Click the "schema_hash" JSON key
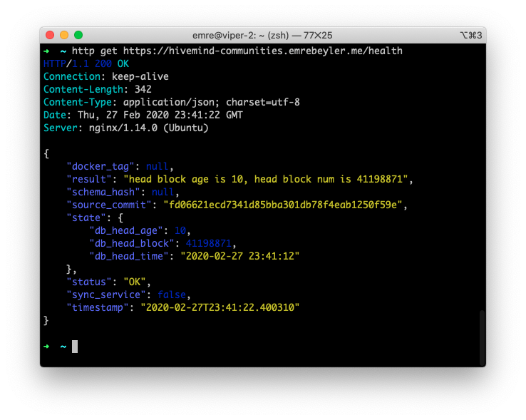Screen dimensions: 526x420 coord(103,192)
